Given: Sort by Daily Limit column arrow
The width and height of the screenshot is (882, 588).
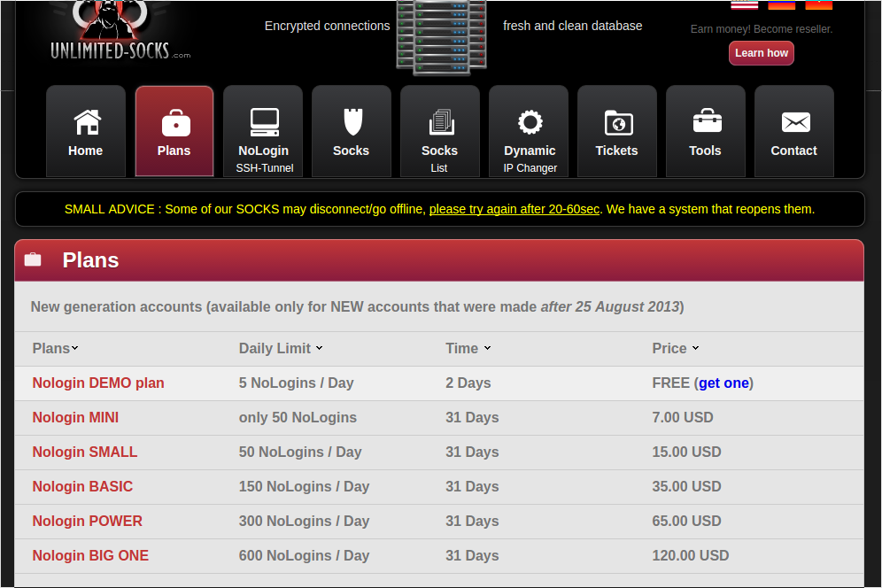Looking at the screenshot, I should 319,348.
